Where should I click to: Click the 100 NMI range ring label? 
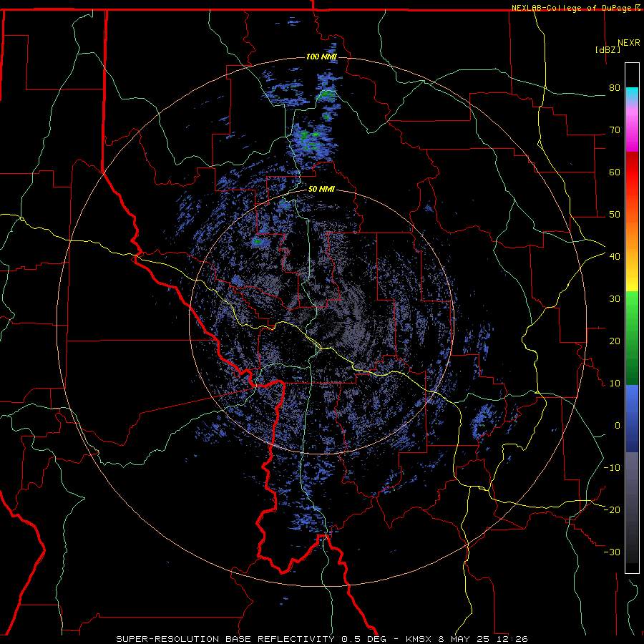point(321,57)
